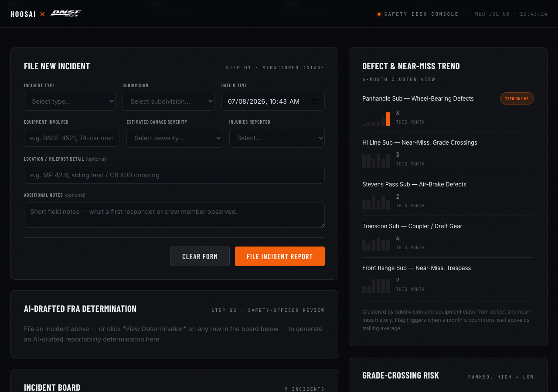Open the calendar picker icon in Date & Time
Image resolution: width=558 pixels, height=392 pixels.
point(315,101)
